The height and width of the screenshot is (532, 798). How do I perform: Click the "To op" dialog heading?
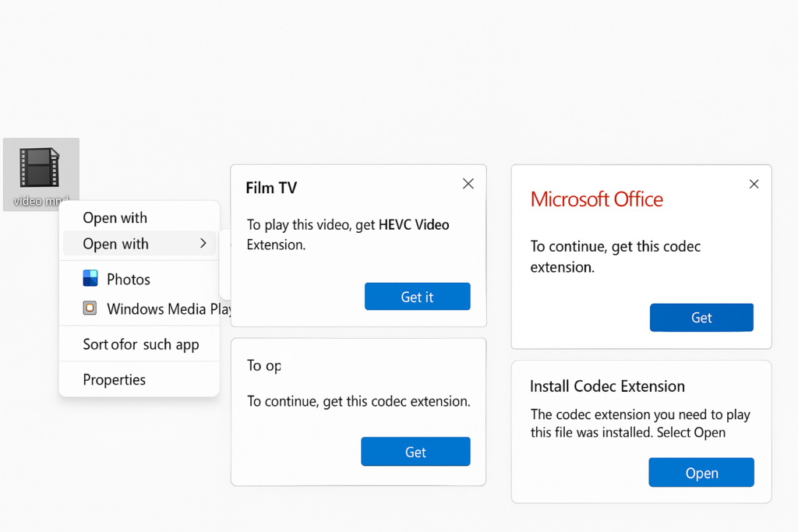pos(263,365)
